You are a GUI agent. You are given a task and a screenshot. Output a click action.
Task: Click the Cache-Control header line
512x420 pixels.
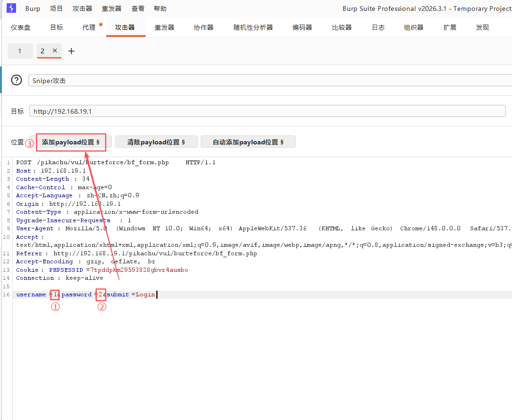[64, 187]
